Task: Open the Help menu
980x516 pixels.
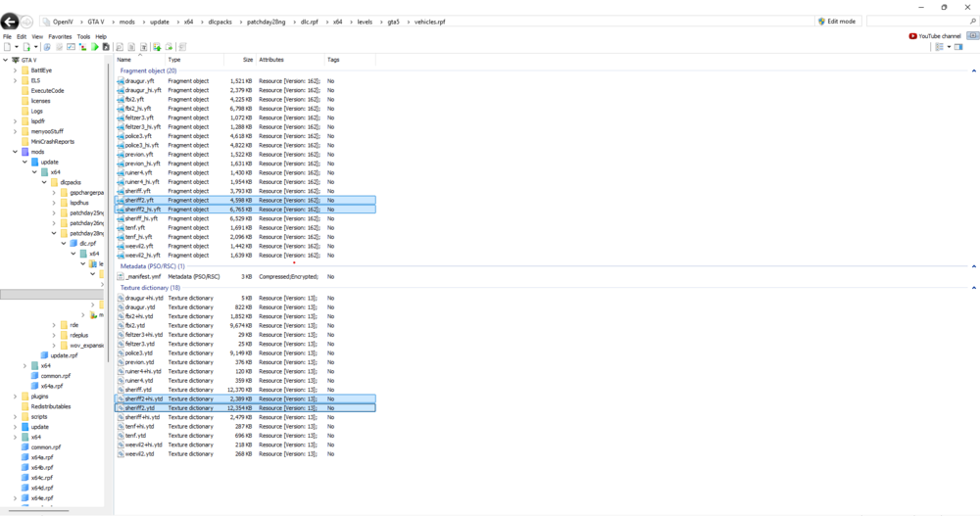Action: (x=101, y=37)
